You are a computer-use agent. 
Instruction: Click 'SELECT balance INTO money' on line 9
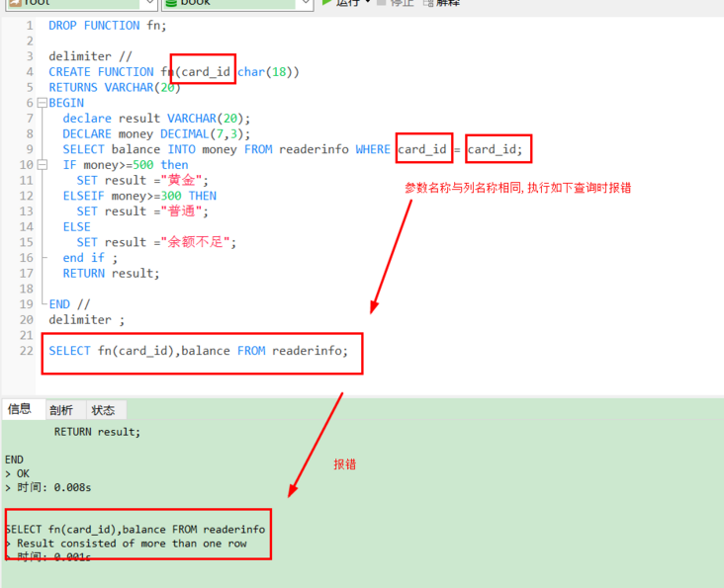point(149,149)
